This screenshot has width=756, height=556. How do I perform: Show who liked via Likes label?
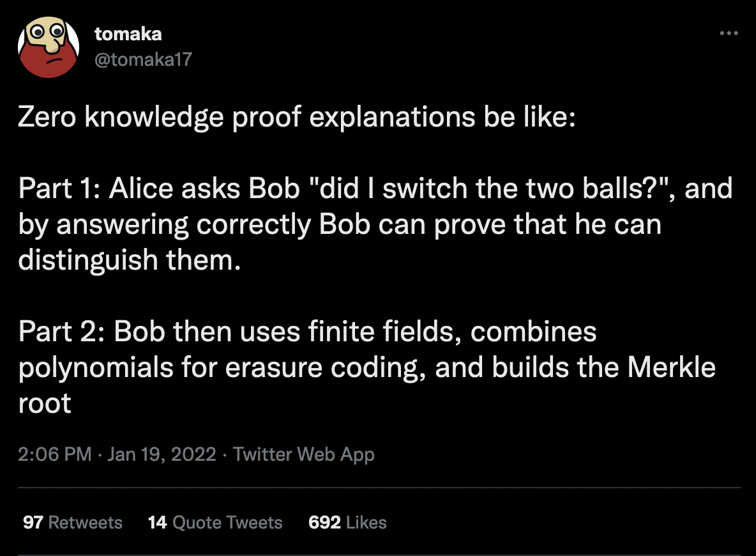(x=367, y=522)
